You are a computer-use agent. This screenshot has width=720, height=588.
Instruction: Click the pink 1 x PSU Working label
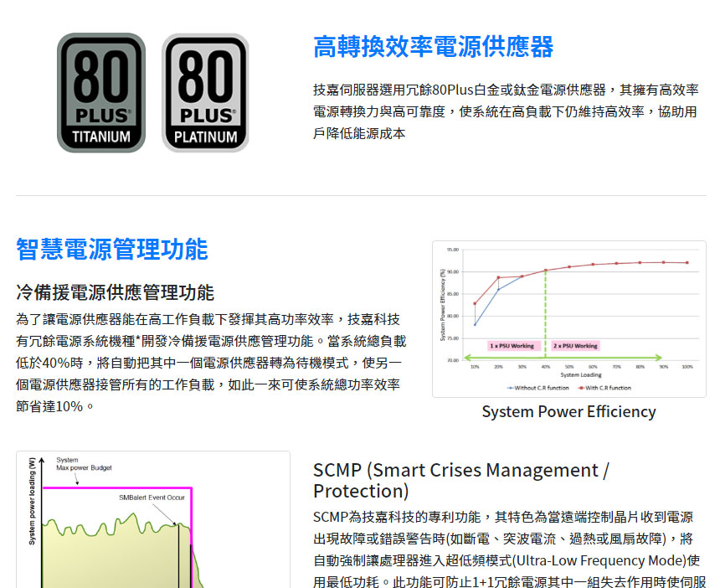coord(512,346)
